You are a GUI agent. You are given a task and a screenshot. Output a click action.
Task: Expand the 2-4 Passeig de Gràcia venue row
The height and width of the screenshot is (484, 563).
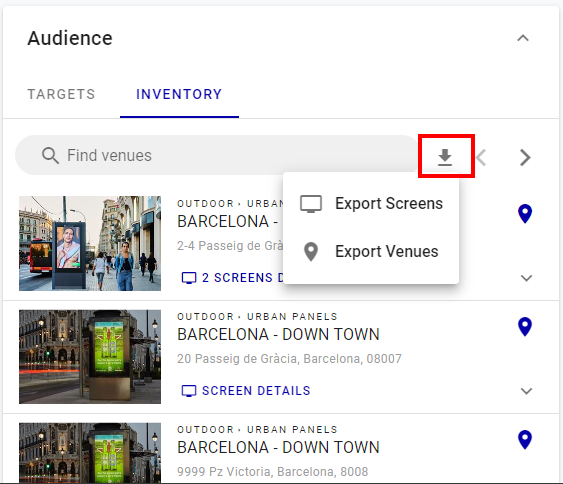pyautogui.click(x=526, y=278)
